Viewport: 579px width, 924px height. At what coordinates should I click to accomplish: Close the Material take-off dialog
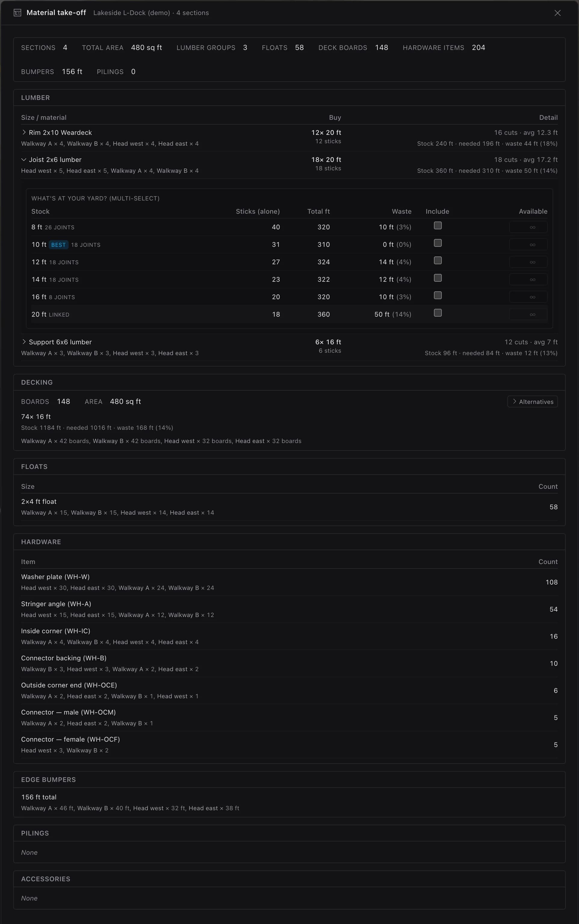click(557, 13)
